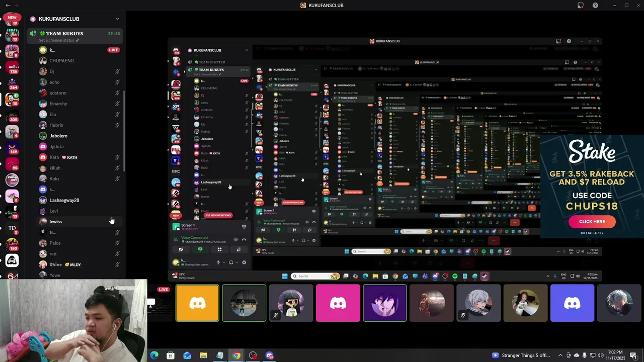The height and width of the screenshot is (362, 644).
Task: Open the server with the 264 badge
Action: pos(12,83)
